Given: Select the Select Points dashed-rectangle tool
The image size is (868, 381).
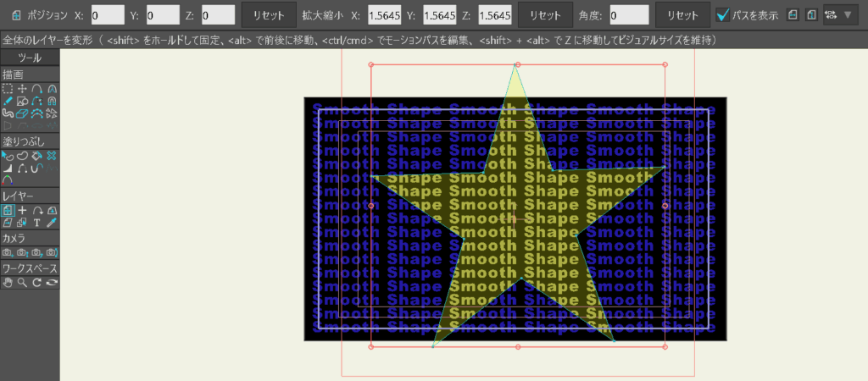Looking at the screenshot, I should [8, 89].
